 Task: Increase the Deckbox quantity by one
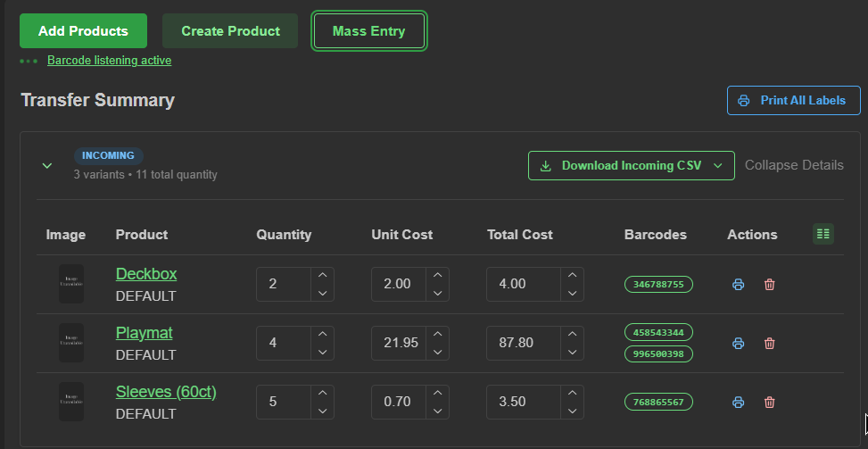323,275
